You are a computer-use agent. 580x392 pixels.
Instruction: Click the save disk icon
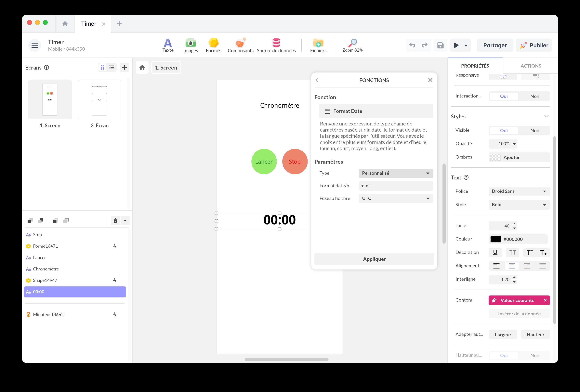pos(440,46)
